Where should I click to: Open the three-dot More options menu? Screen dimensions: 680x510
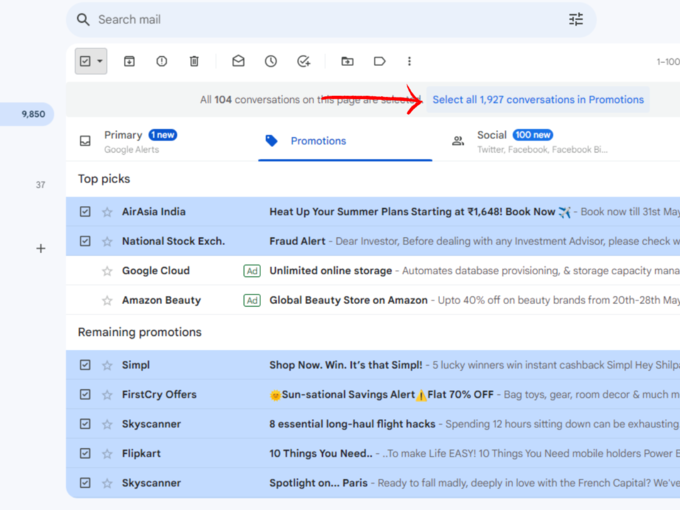pos(409,61)
